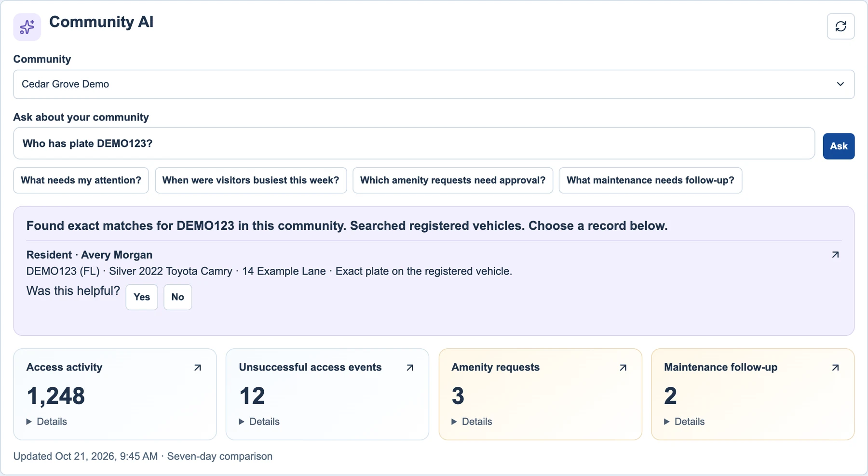Click the 'Community' field label

pyautogui.click(x=42, y=59)
